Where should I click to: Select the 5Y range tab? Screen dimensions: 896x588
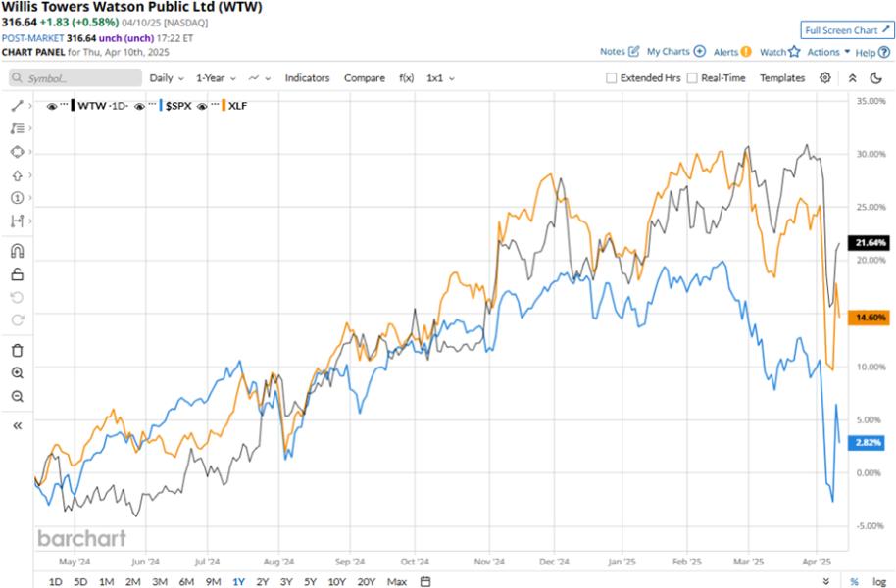311,582
